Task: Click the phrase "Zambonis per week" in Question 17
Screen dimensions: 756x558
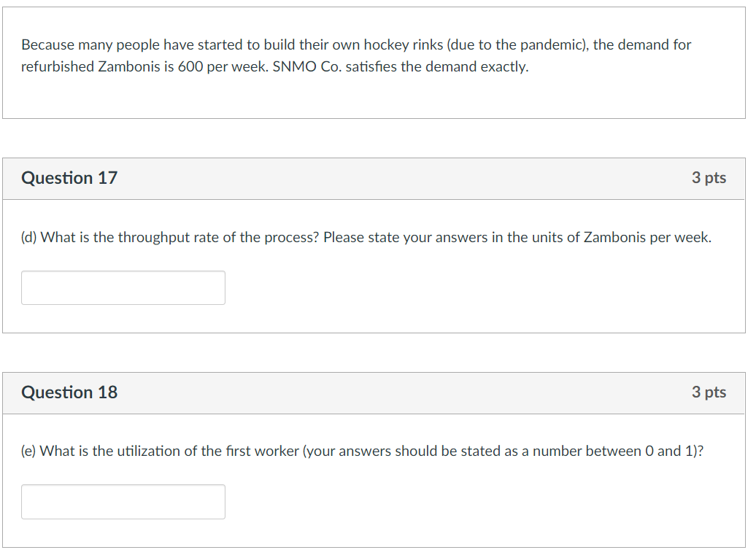Action: point(647,237)
